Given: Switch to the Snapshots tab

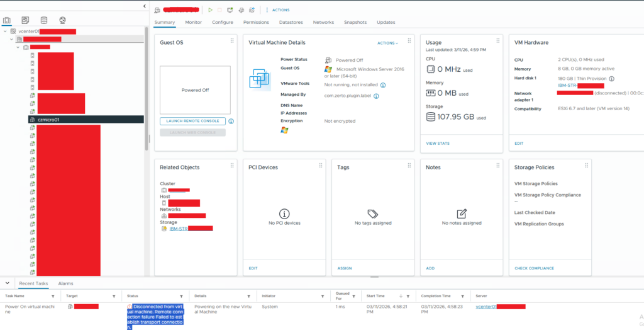Looking at the screenshot, I should (x=355, y=22).
